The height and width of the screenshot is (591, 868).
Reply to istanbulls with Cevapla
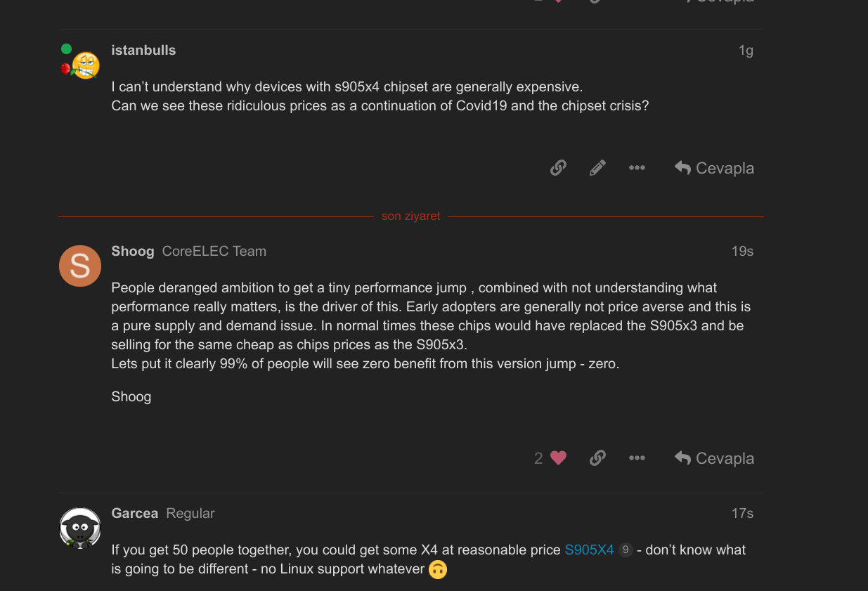(714, 168)
